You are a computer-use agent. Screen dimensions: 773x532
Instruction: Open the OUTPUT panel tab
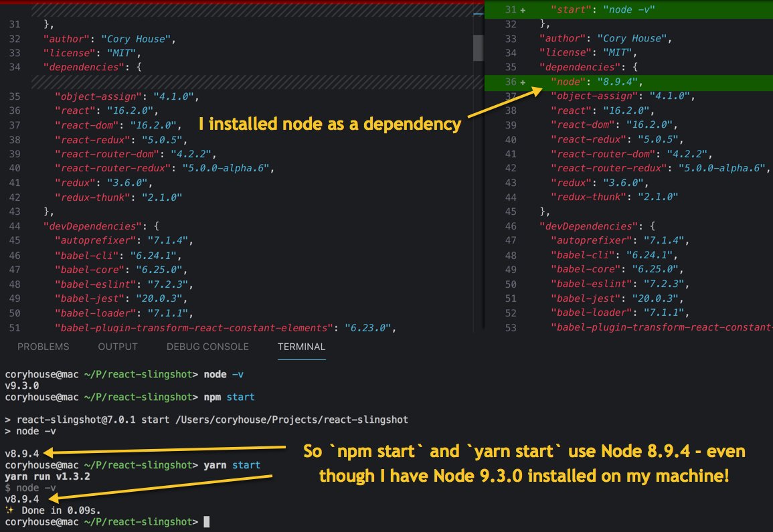(x=118, y=347)
